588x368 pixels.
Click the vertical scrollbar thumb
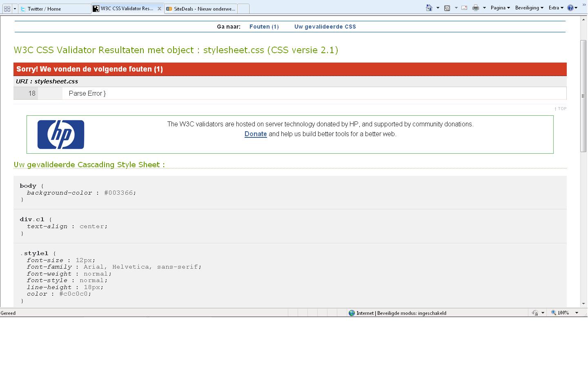(584, 96)
